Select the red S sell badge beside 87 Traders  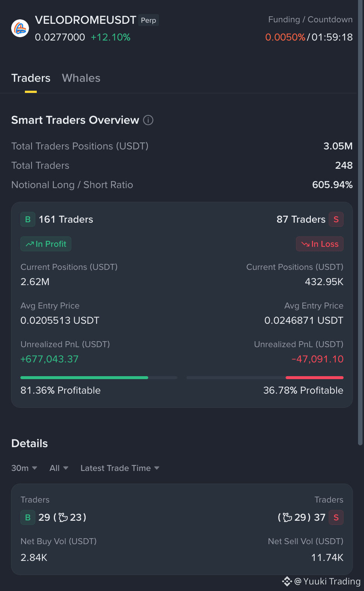(336, 219)
